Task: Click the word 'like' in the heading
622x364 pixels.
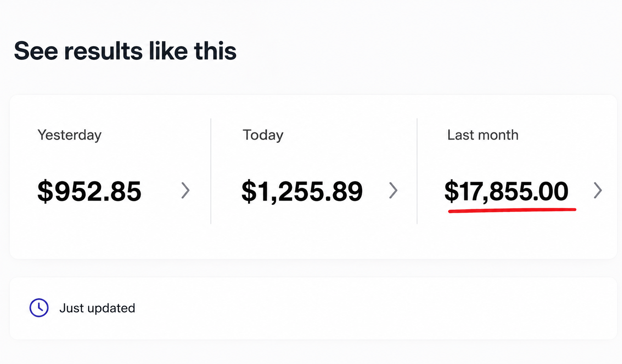Action: click(x=168, y=51)
